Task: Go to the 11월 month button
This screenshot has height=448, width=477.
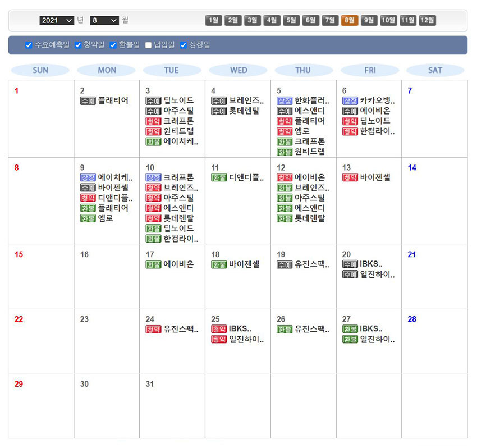Action: (408, 20)
